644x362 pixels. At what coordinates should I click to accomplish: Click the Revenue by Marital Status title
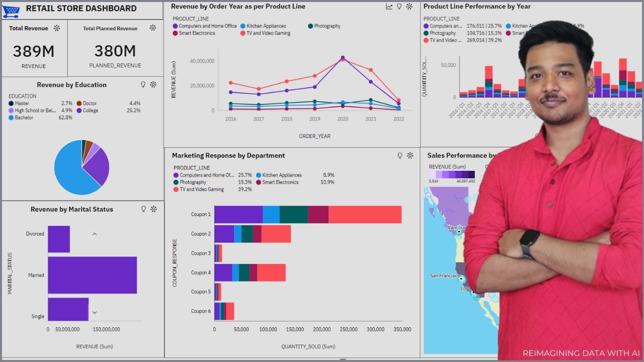click(x=71, y=210)
